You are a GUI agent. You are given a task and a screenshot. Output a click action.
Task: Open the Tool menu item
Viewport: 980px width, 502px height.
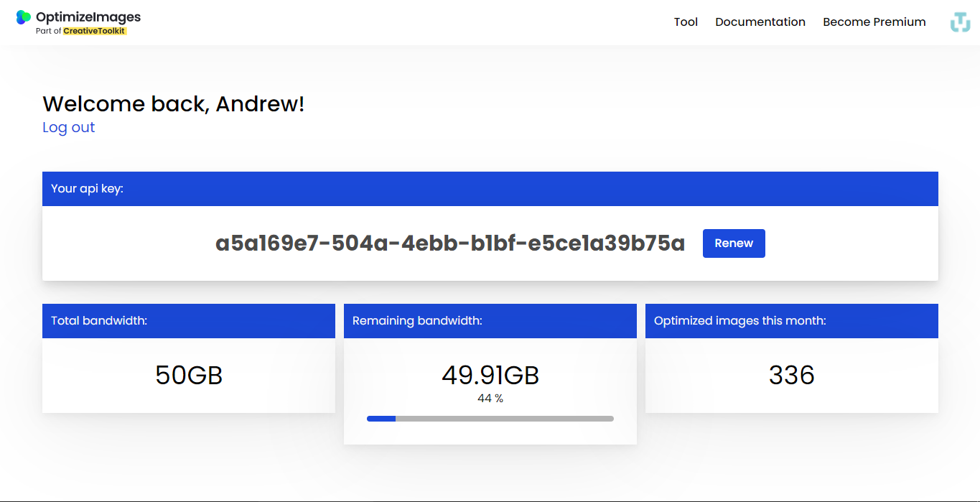point(686,22)
